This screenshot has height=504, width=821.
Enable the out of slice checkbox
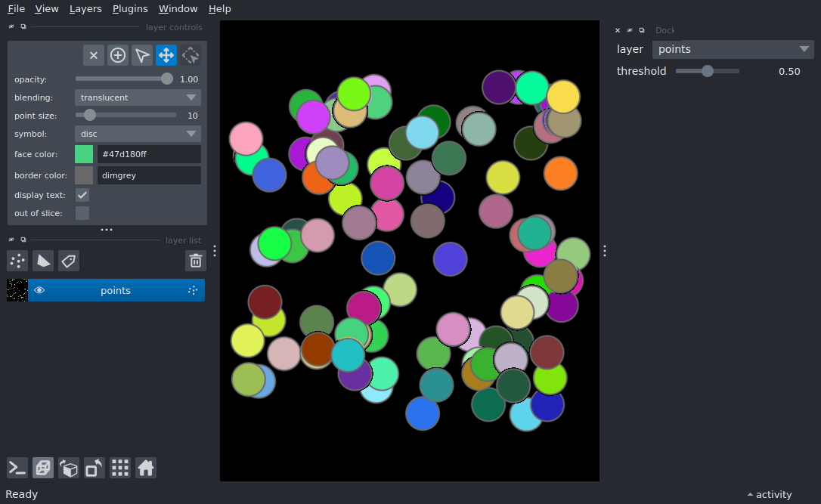click(x=82, y=213)
